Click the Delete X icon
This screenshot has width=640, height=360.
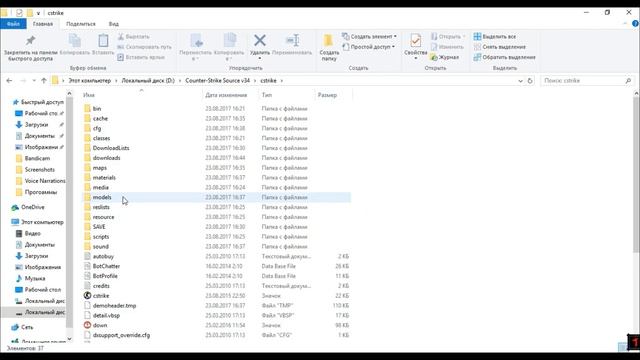coord(260,40)
